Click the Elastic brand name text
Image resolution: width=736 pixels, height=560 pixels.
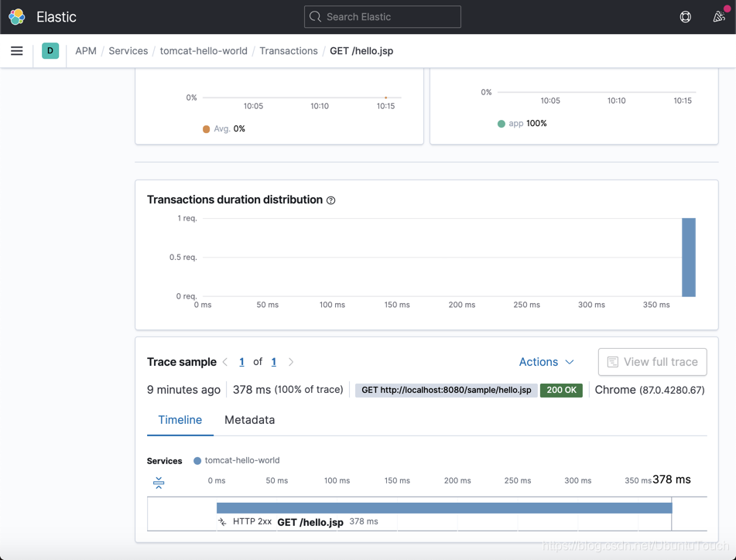click(x=56, y=17)
